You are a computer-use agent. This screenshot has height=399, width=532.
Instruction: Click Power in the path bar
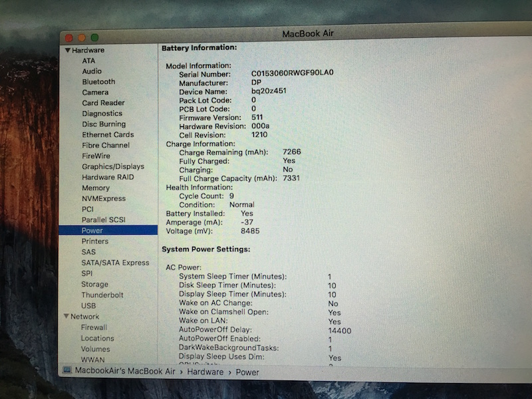point(247,372)
